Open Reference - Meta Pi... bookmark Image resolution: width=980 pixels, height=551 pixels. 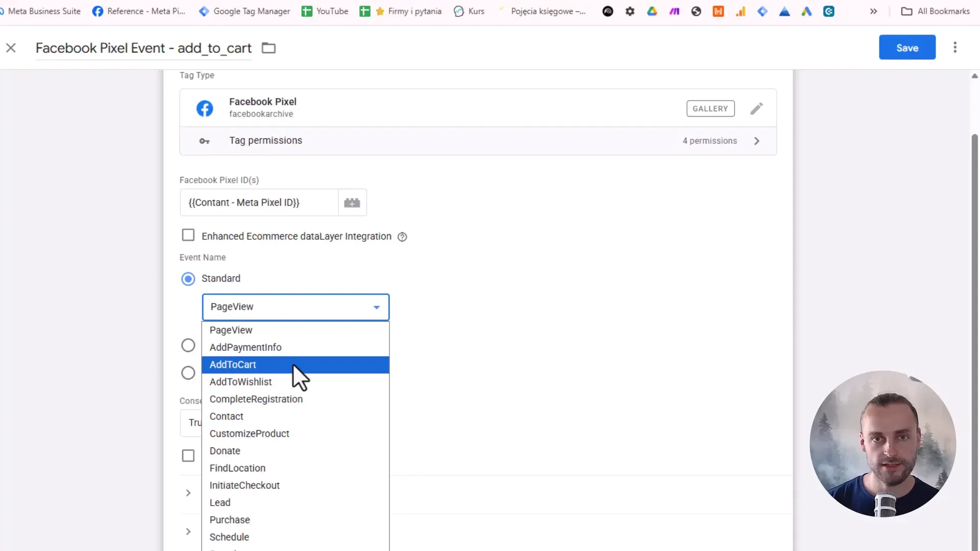tap(139, 11)
